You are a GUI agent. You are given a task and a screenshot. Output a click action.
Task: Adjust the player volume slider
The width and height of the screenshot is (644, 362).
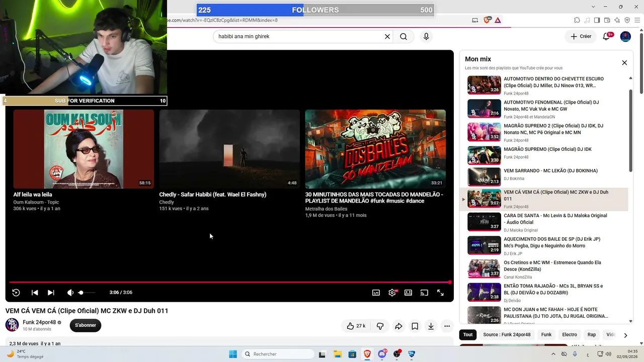(87, 293)
